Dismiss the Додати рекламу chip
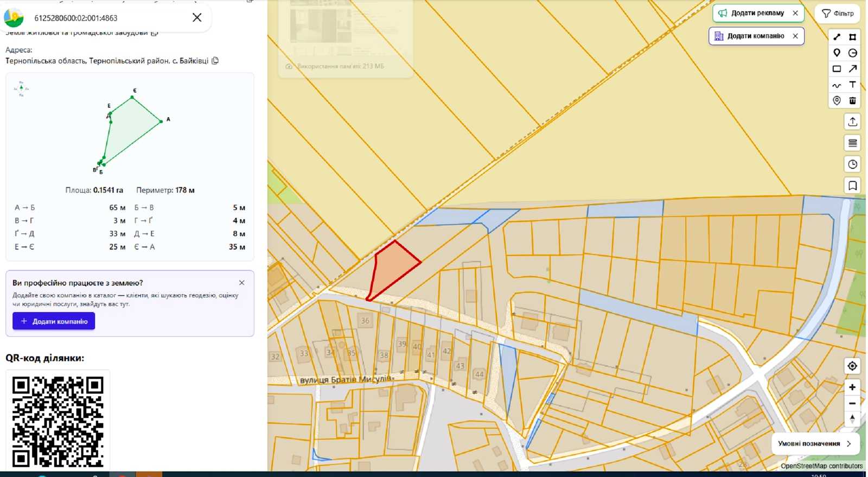868x477 pixels. pos(795,13)
